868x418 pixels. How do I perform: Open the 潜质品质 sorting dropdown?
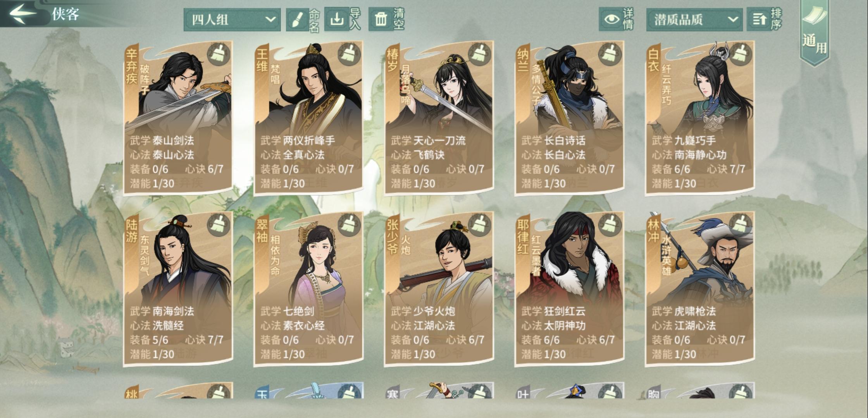(694, 19)
